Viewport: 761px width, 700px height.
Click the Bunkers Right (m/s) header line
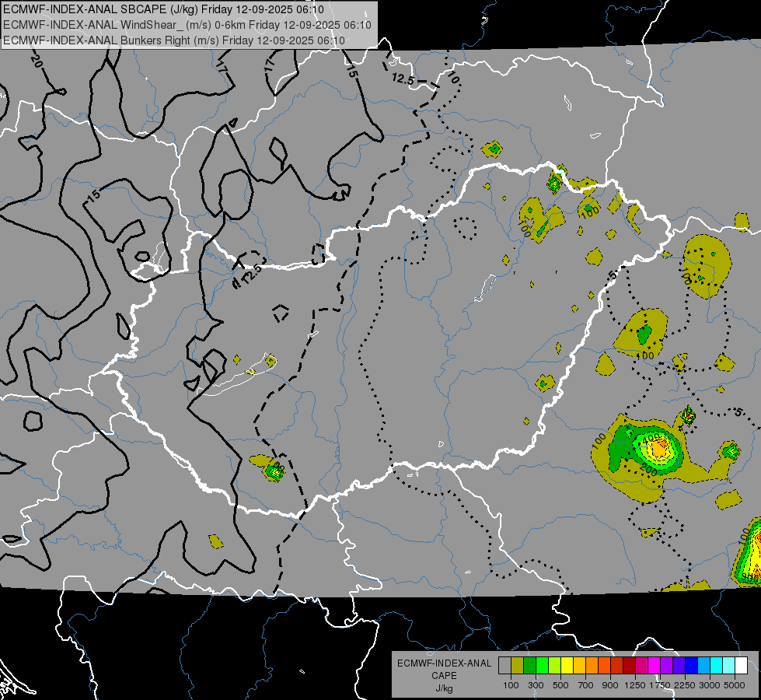click(x=174, y=40)
